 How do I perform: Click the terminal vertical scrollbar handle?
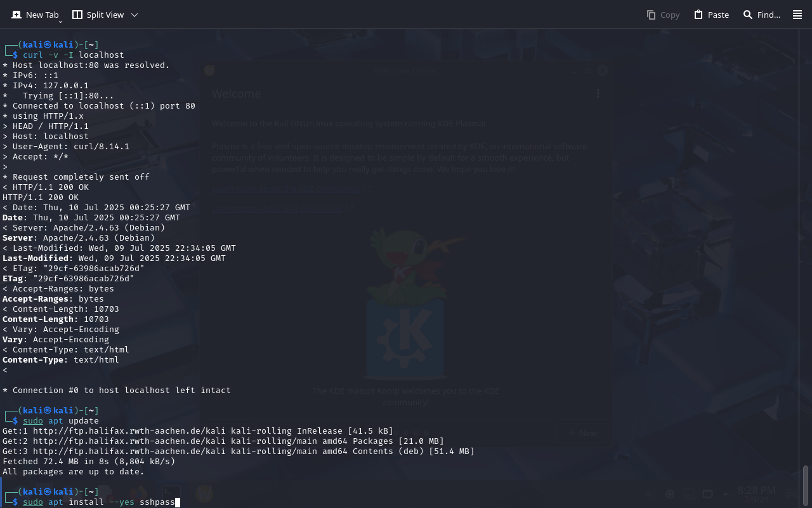click(806, 485)
